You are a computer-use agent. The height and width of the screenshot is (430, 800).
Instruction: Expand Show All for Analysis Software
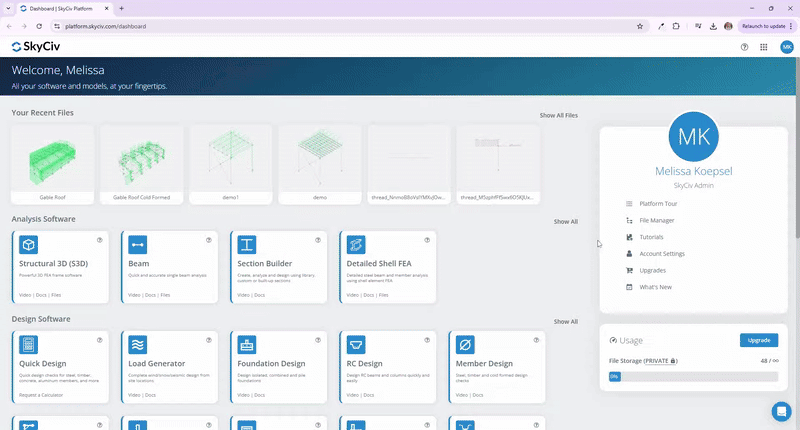tap(565, 221)
